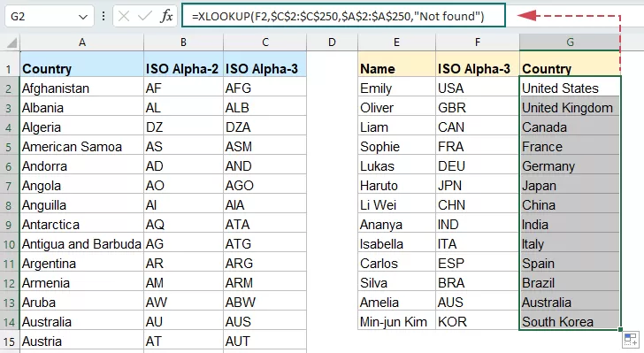Select column F header

click(x=478, y=42)
